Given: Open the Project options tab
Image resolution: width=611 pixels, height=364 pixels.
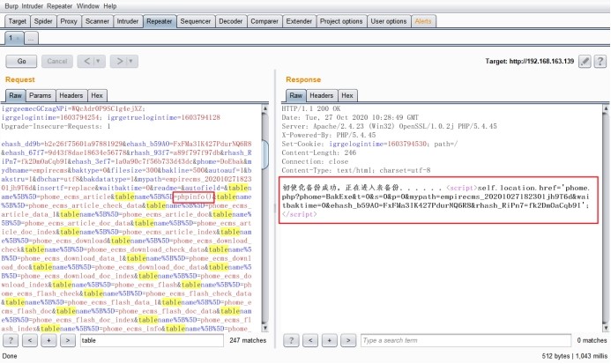Looking at the screenshot, I should click(341, 21).
